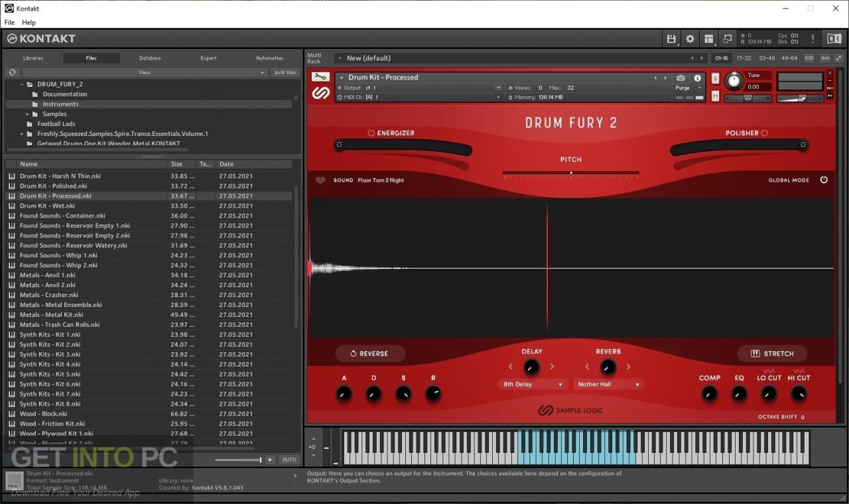Viewport: 849px width, 504px height.
Task: Expand the Samples folder
Action: [27, 114]
